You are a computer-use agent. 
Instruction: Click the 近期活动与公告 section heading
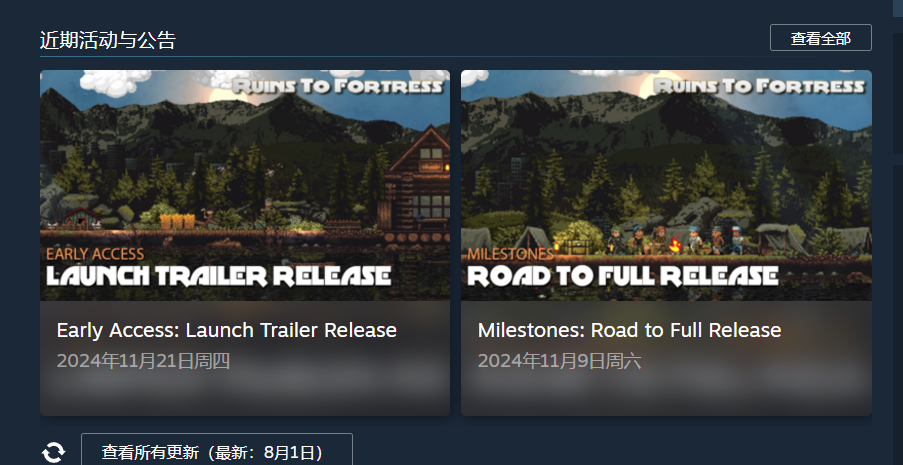[x=108, y=40]
